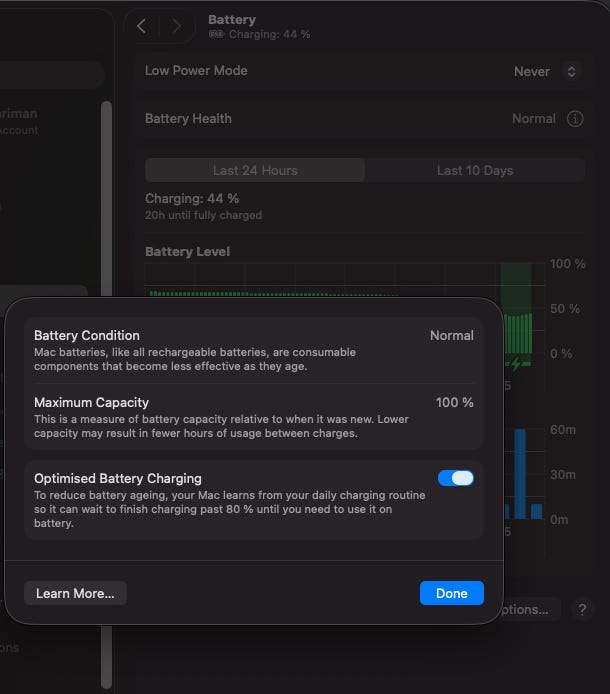Click the '60m' usage axis label
This screenshot has height=694, width=610.
tap(563, 429)
